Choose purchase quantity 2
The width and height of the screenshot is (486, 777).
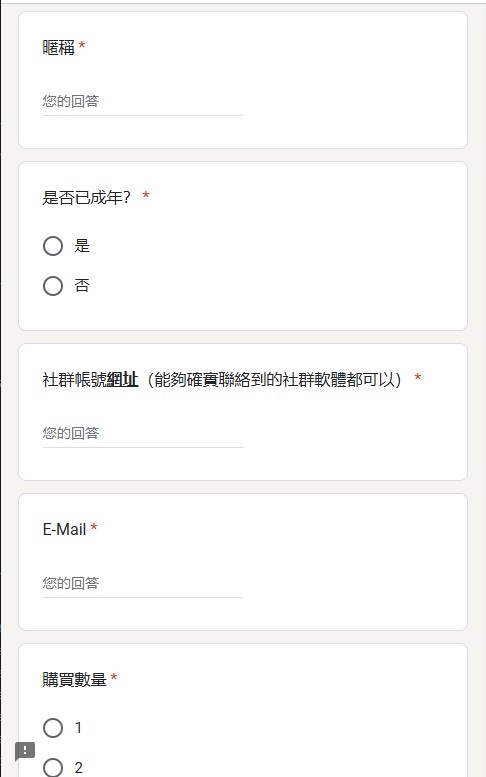click(x=53, y=768)
